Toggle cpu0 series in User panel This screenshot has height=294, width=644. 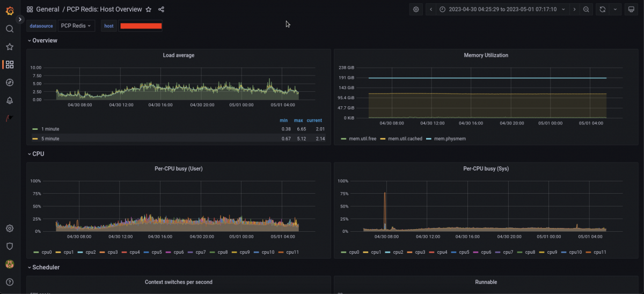click(47, 252)
